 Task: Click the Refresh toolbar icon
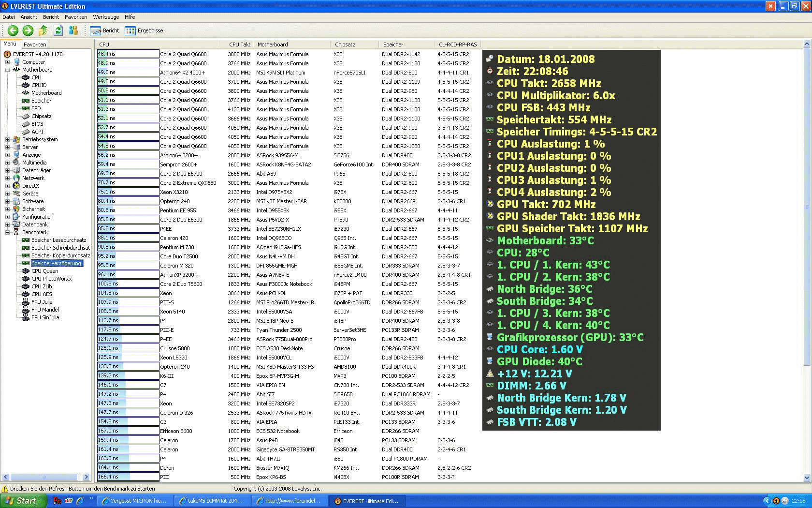58,30
